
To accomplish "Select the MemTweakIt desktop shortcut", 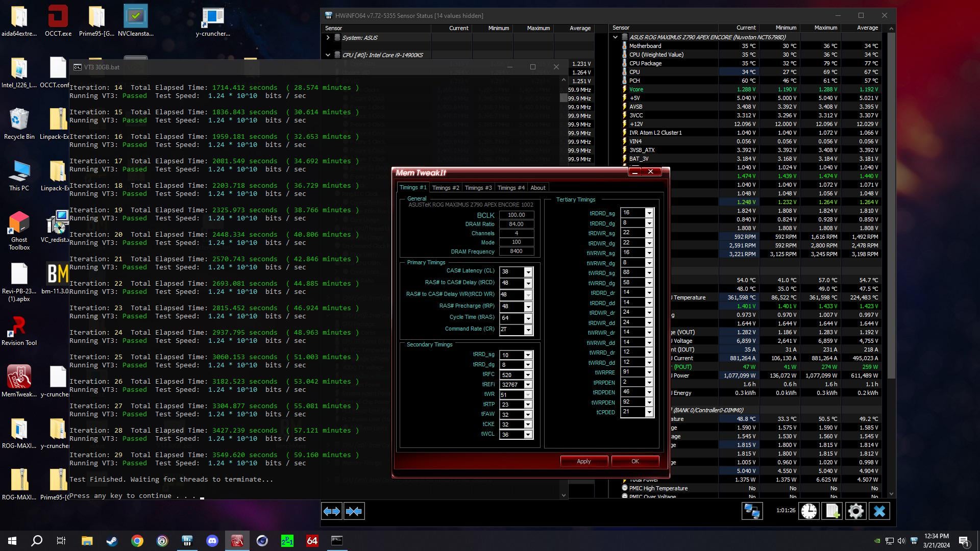I will click(19, 381).
